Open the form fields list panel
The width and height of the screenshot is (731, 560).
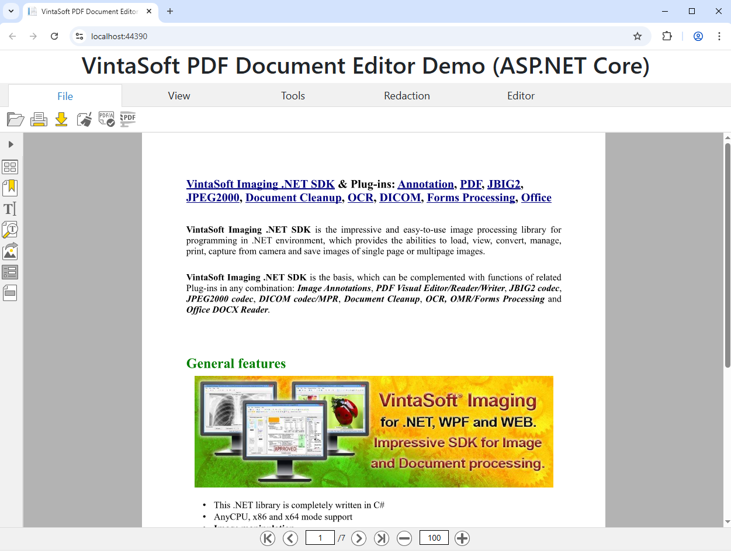(x=10, y=272)
